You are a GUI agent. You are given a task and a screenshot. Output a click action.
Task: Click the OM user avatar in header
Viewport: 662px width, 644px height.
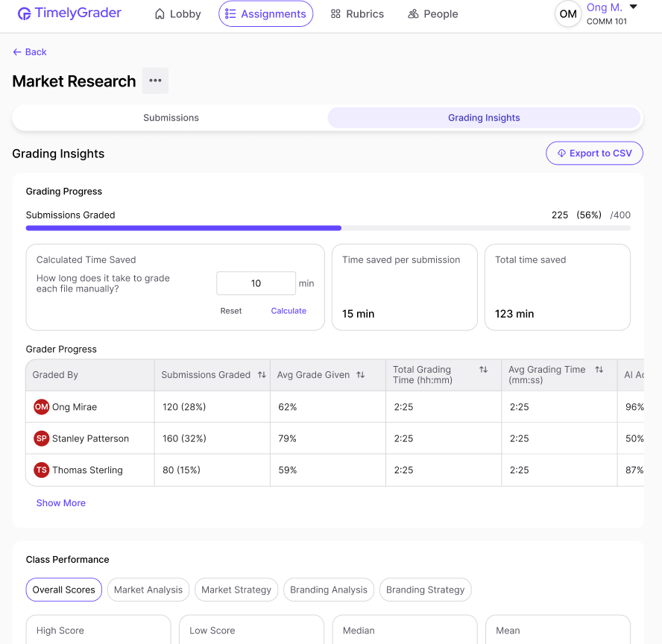coord(568,14)
